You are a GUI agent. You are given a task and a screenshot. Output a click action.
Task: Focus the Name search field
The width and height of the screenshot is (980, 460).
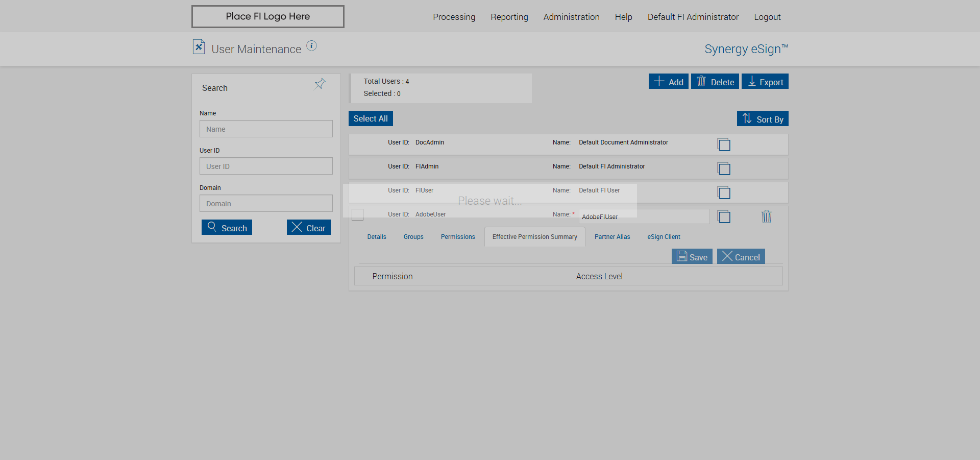pos(266,129)
